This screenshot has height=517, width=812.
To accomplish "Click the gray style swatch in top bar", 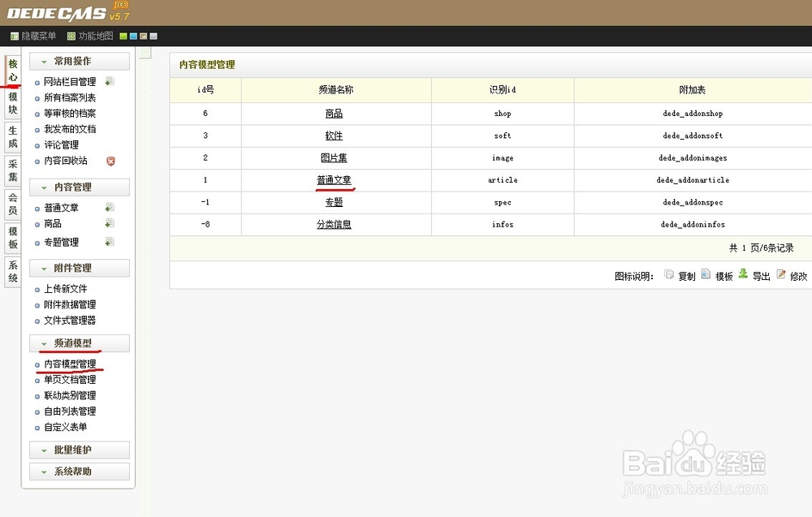I will (153, 36).
